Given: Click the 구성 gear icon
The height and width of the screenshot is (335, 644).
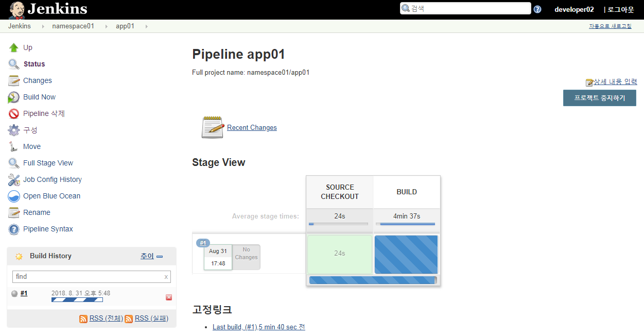Looking at the screenshot, I should (x=14, y=130).
